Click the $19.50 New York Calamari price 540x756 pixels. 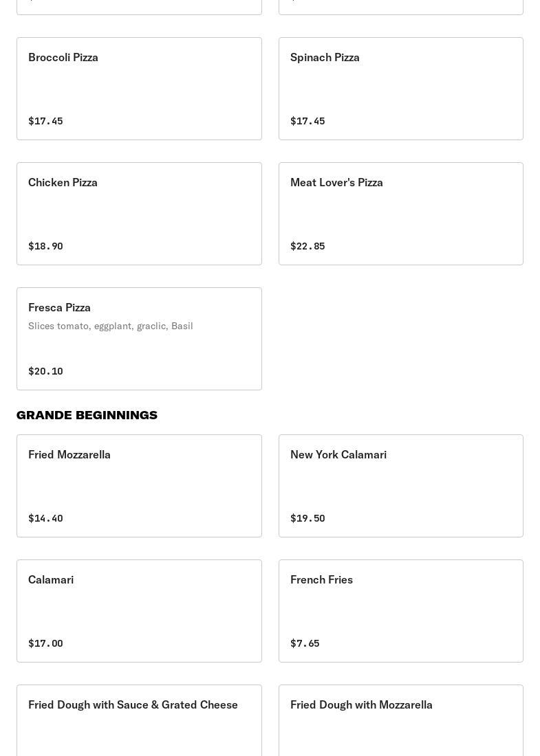pos(307,518)
